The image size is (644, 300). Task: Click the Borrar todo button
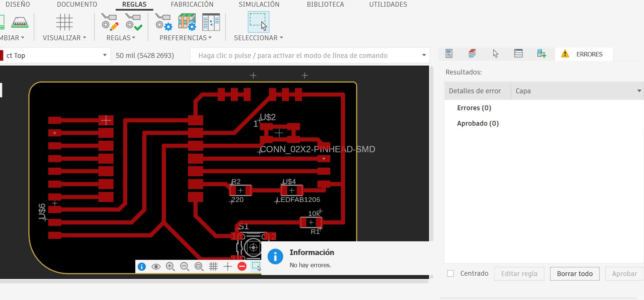[x=575, y=274]
